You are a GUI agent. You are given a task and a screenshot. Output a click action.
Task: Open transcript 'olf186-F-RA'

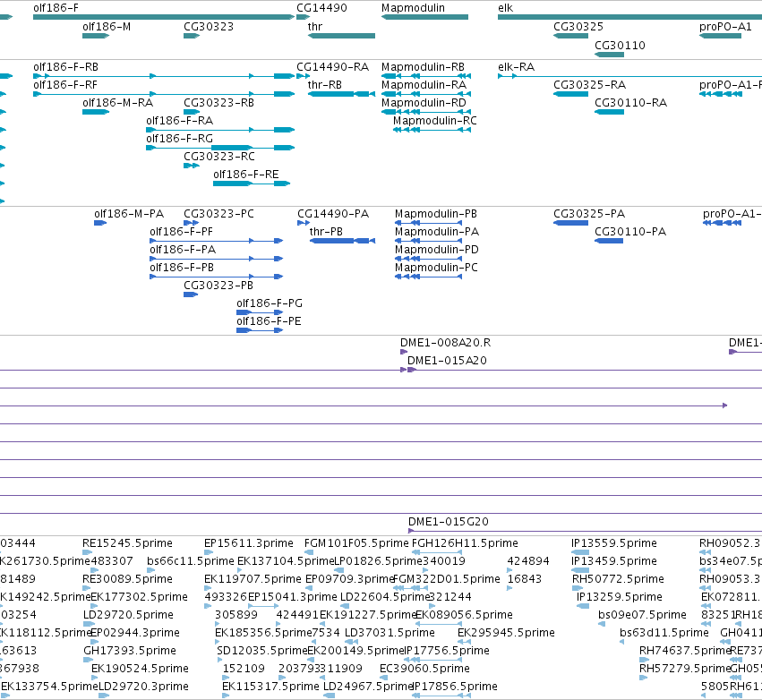(179, 121)
